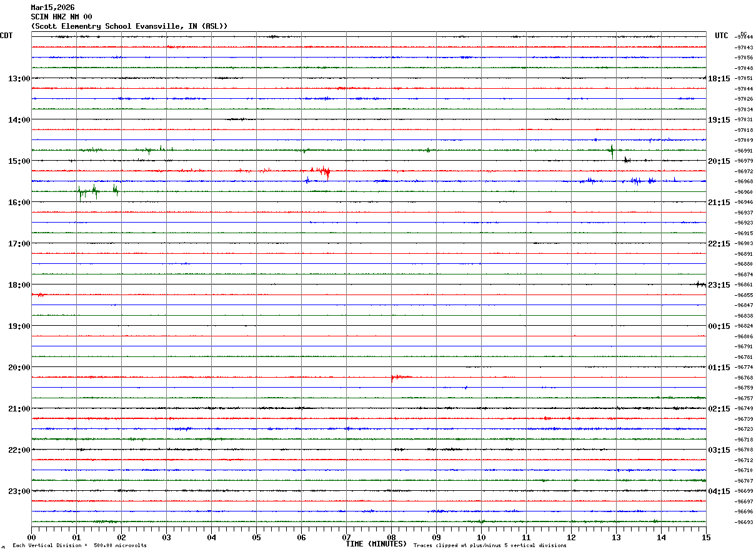Image resolution: width=756 pixels, height=554 pixels.
Task: Click the DC offset value -96768
Action: (744, 378)
